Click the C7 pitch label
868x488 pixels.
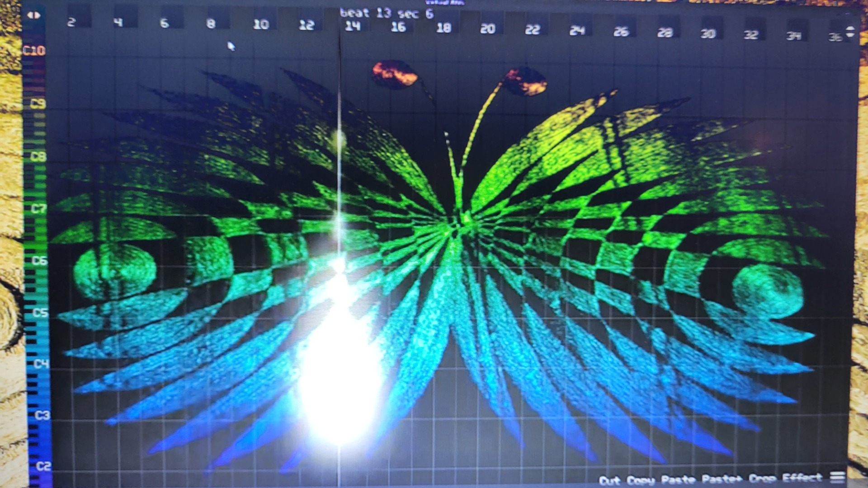point(39,209)
